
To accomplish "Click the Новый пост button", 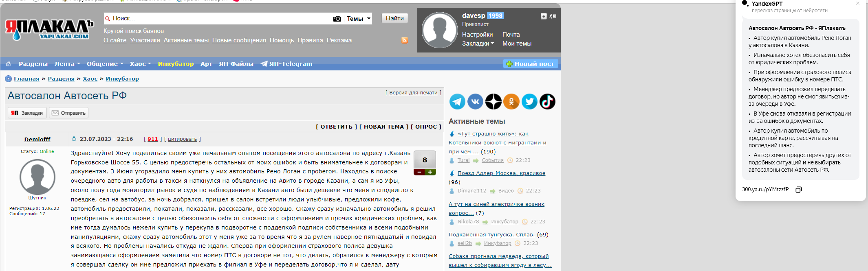I will pyautogui.click(x=531, y=64).
